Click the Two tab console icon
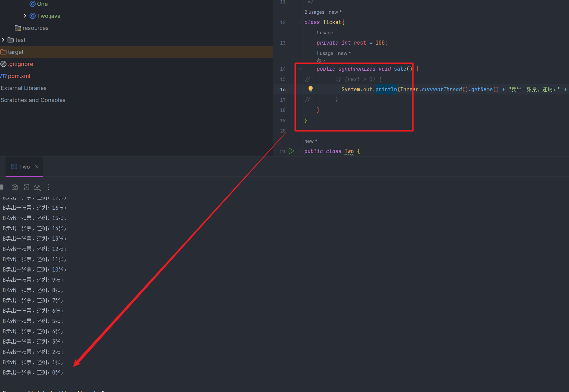The image size is (569, 392). pyautogui.click(x=14, y=166)
